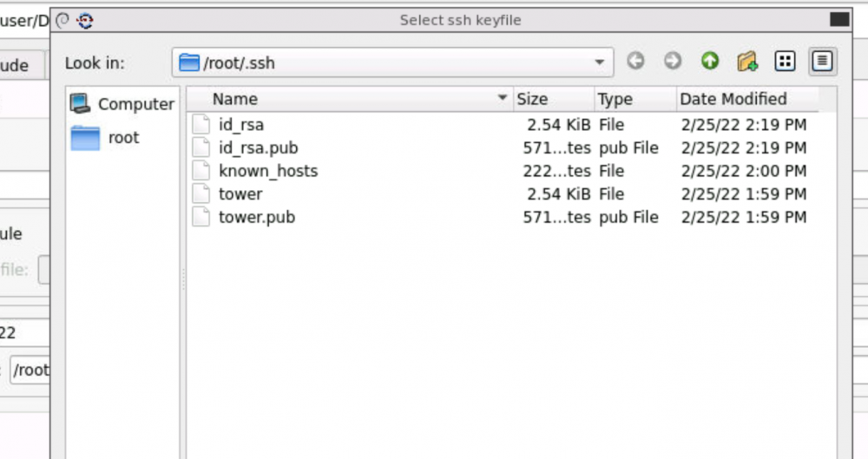Click the Debian swirl icon in title bar
The image size is (868, 459).
click(x=63, y=21)
